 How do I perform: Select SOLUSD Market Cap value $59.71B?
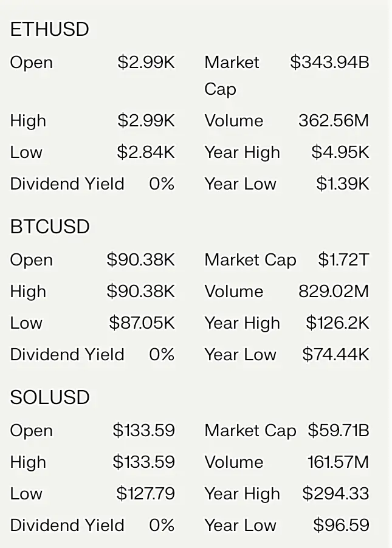338,430
